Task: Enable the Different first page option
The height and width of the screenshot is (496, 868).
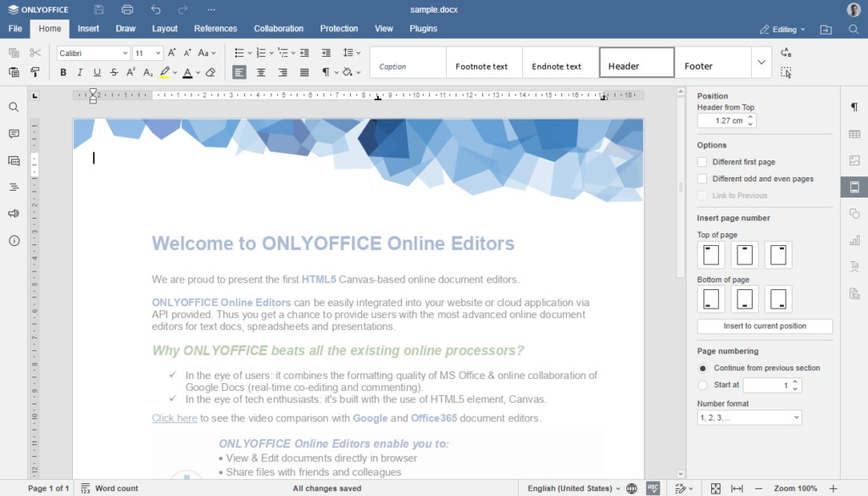Action: [x=702, y=161]
